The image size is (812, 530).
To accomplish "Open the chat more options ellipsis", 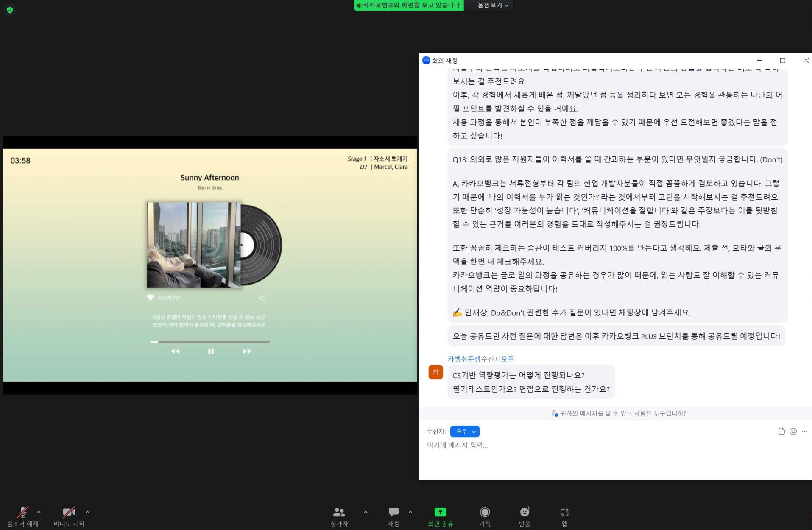I will click(804, 431).
